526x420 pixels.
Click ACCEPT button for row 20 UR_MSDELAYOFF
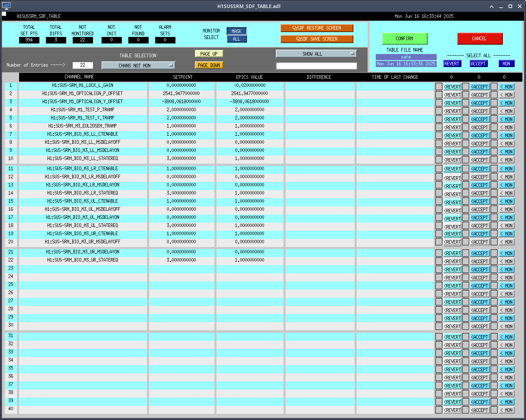coord(480,242)
